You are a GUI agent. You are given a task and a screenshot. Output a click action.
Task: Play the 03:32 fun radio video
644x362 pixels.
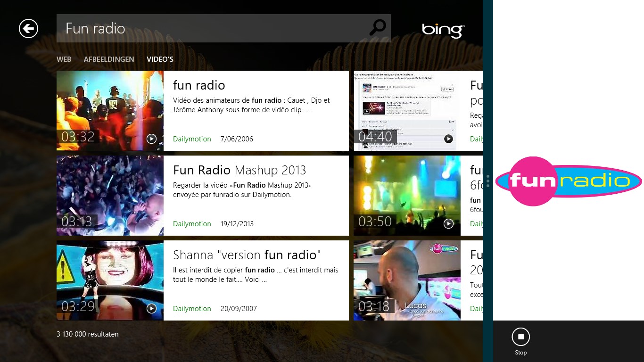151,139
